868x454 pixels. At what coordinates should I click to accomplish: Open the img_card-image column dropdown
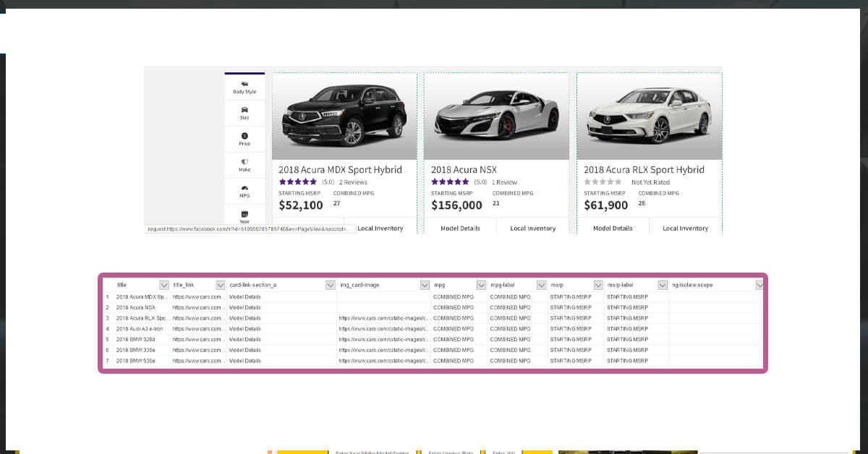point(425,285)
